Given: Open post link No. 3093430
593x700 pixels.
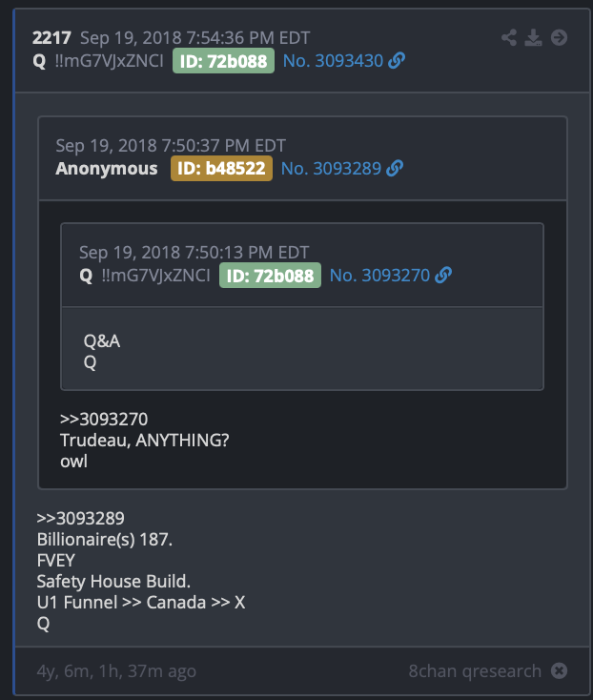Looking at the screenshot, I should [333, 61].
